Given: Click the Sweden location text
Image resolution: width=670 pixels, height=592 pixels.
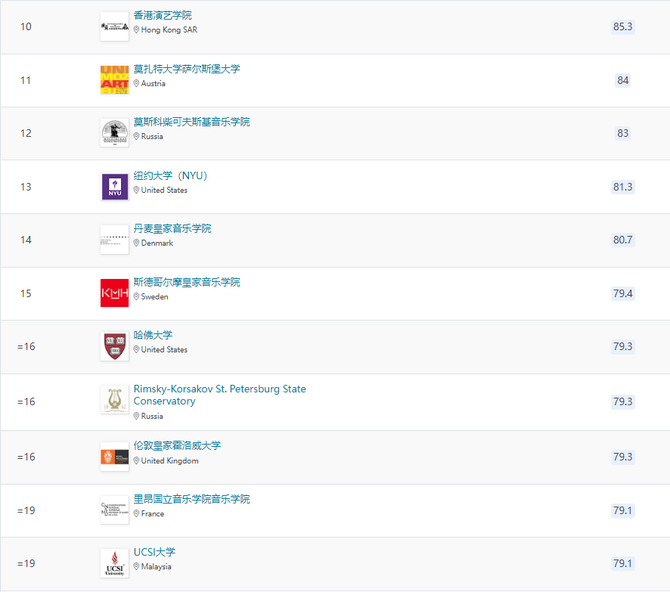Looking at the screenshot, I should tap(154, 296).
